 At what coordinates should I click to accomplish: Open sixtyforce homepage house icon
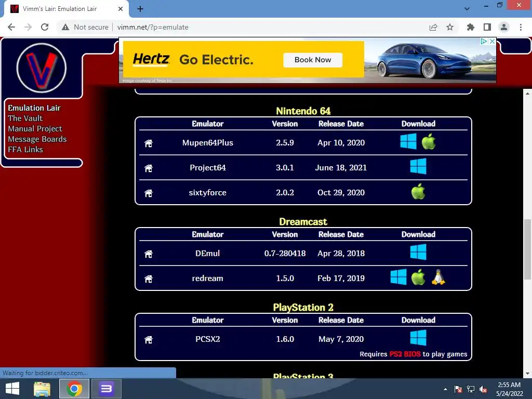tap(149, 193)
